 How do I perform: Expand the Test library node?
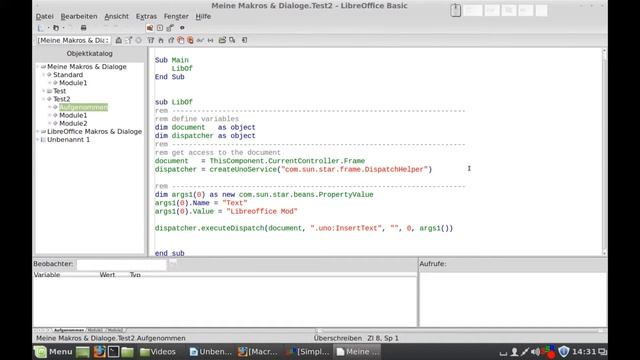point(44,91)
